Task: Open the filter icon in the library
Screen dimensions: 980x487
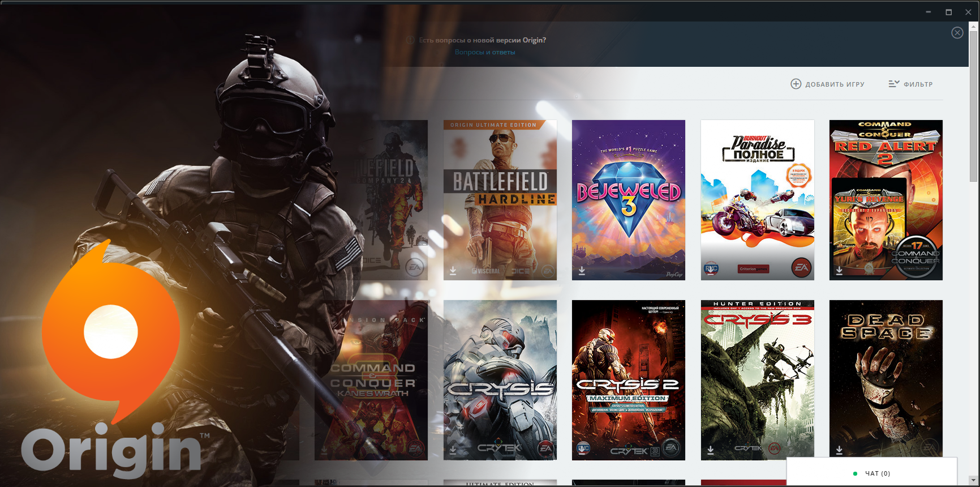Action: click(x=893, y=84)
